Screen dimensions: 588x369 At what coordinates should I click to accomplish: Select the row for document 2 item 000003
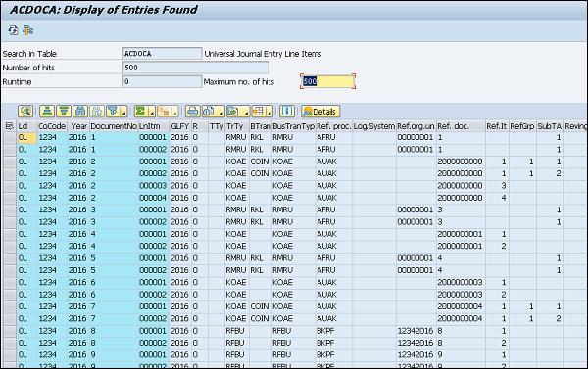coord(9,186)
